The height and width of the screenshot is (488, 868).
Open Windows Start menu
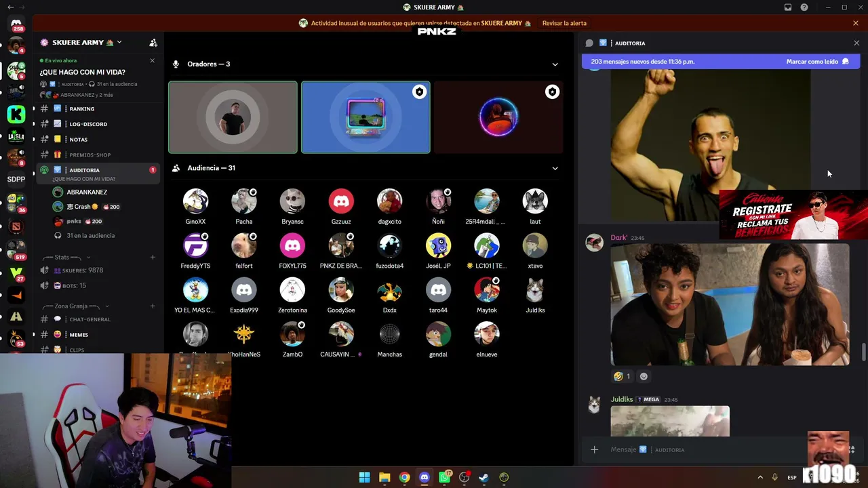[x=364, y=477]
